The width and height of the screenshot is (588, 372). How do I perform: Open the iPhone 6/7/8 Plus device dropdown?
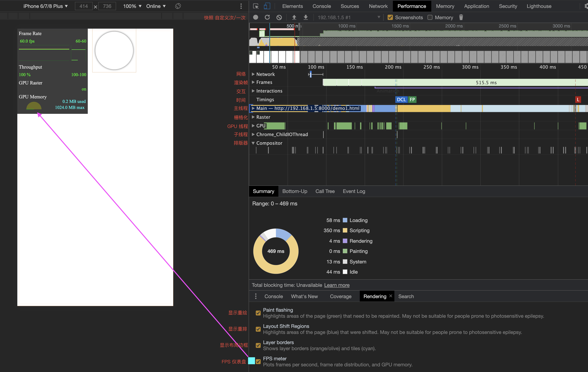click(45, 6)
